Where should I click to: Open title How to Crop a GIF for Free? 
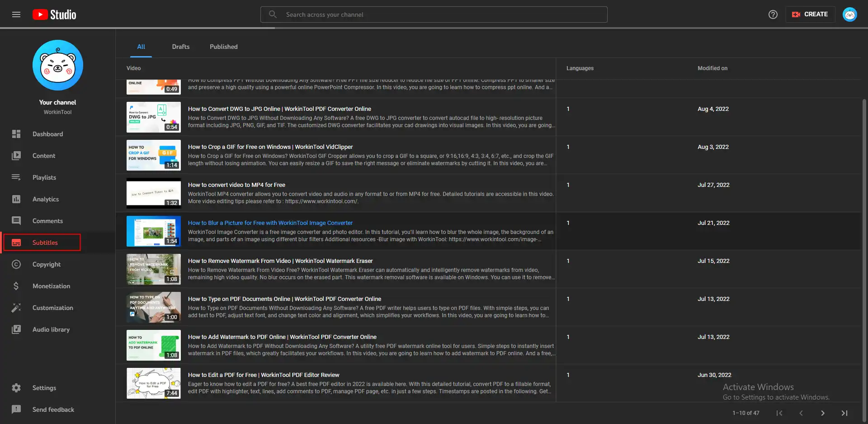270,147
